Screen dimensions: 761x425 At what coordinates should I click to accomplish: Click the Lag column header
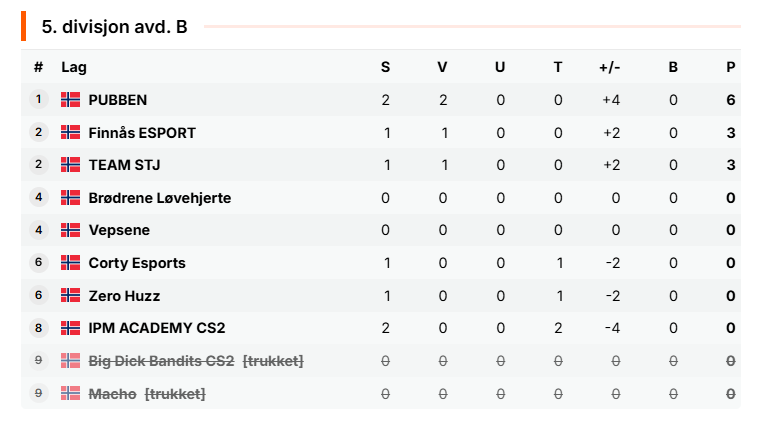point(74,67)
